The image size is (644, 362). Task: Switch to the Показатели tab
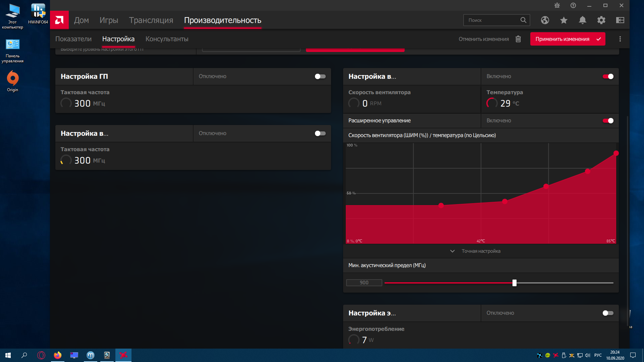pos(73,39)
